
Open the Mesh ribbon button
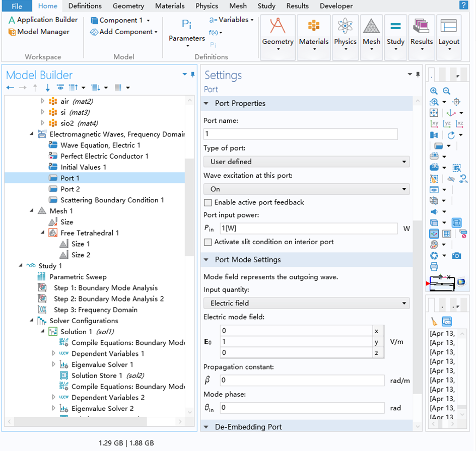click(371, 31)
